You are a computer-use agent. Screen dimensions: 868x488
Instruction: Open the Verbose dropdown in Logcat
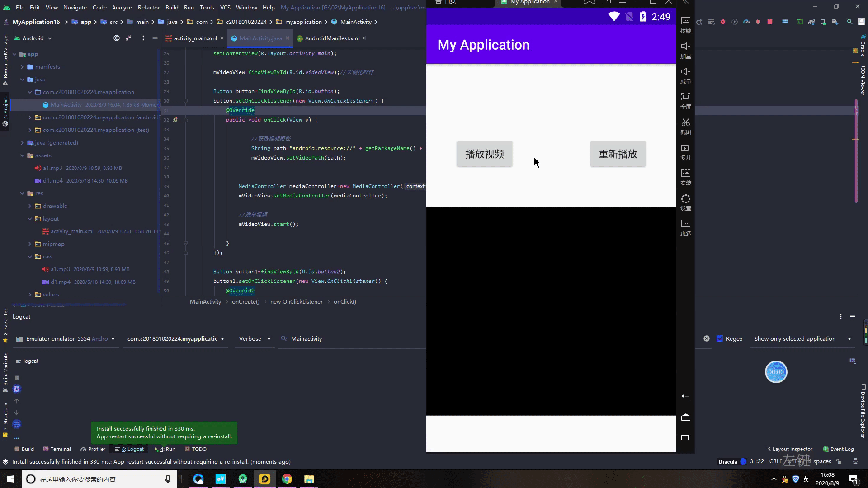pyautogui.click(x=253, y=338)
